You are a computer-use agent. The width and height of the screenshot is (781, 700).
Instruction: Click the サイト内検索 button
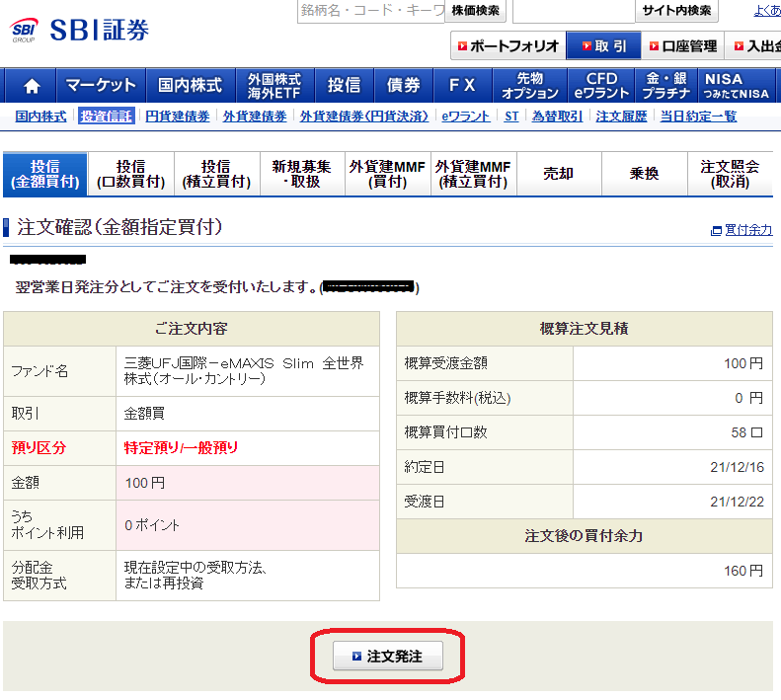[x=676, y=11]
